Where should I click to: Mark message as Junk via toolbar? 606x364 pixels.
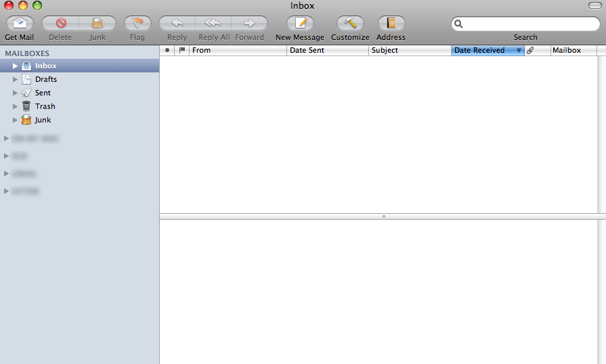pos(98,23)
